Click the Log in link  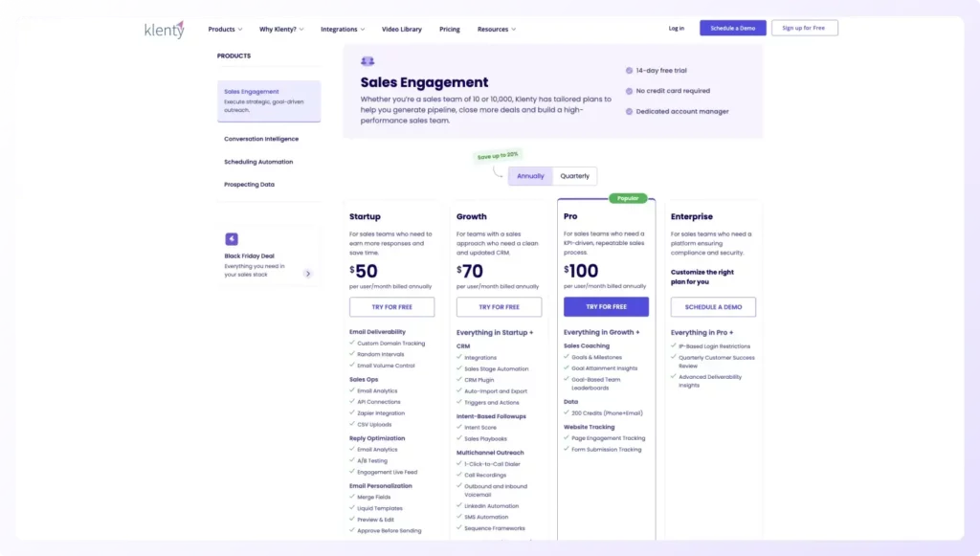pos(677,28)
